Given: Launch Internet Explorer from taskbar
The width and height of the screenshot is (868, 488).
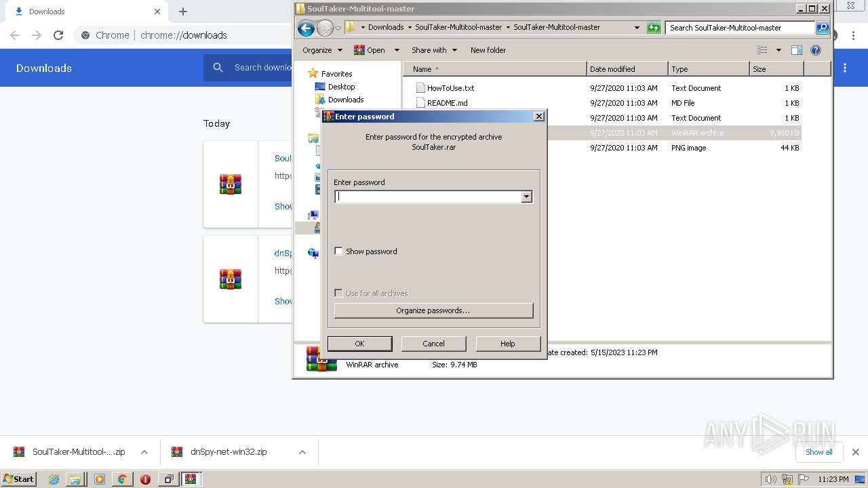Looking at the screenshot, I should [54, 479].
